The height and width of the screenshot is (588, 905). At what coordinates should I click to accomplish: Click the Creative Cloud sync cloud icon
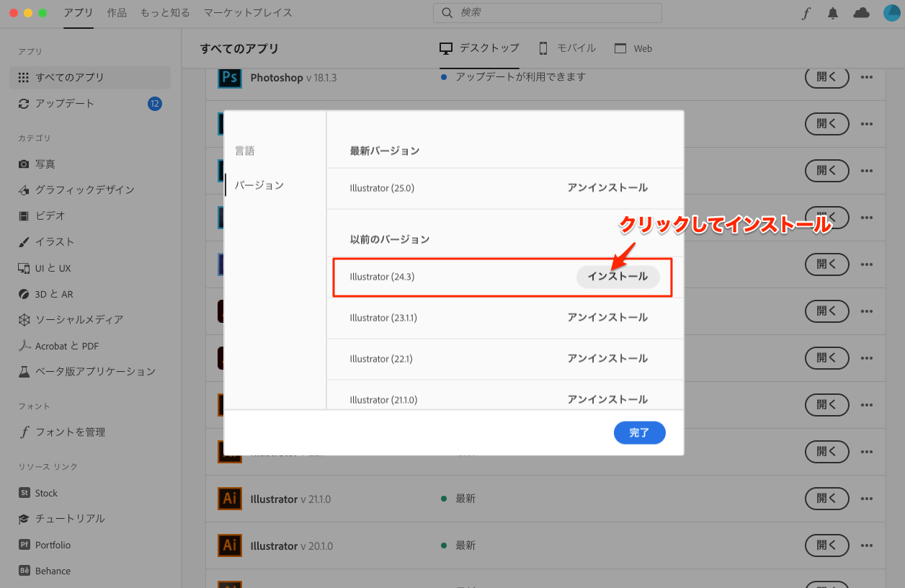(x=861, y=12)
